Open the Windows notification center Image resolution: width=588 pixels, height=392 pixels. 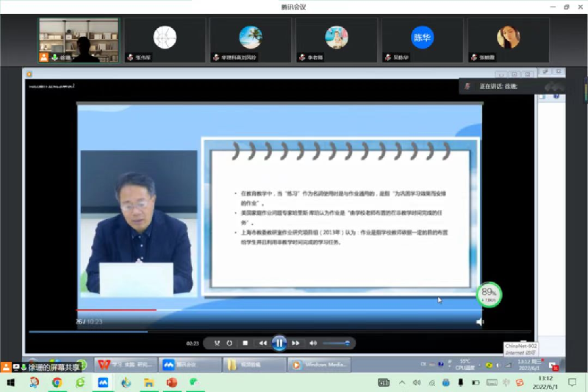point(573,382)
